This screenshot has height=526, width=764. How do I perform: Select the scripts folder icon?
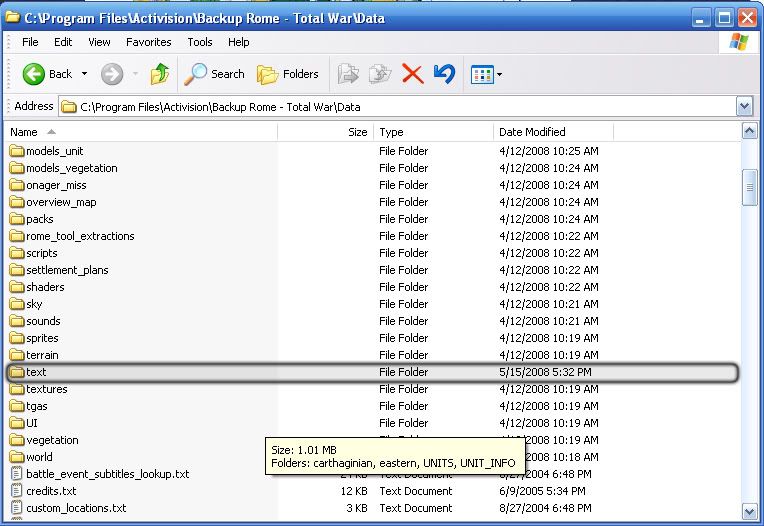(17, 253)
